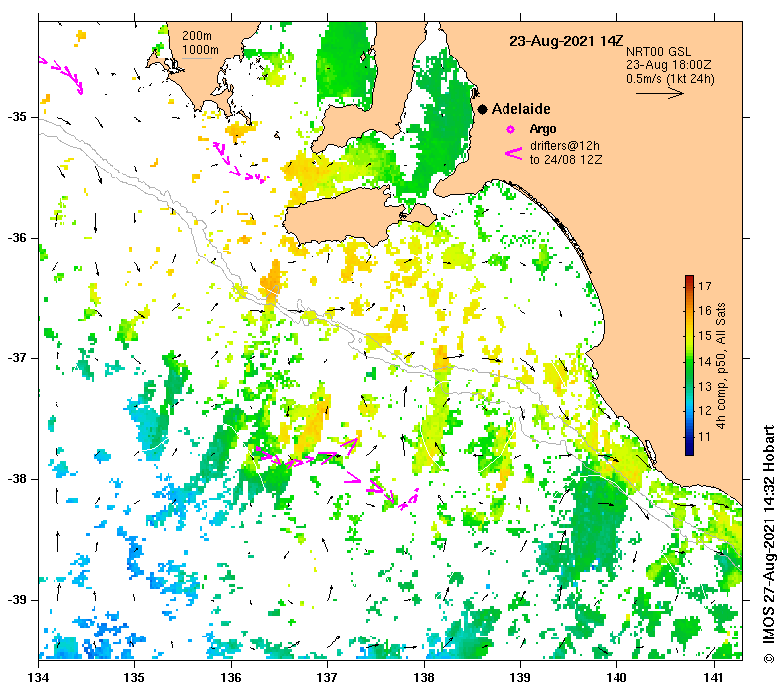Click the 0.5m/s velocity scale arrow
The height and width of the screenshot is (694, 784).
tap(659, 93)
